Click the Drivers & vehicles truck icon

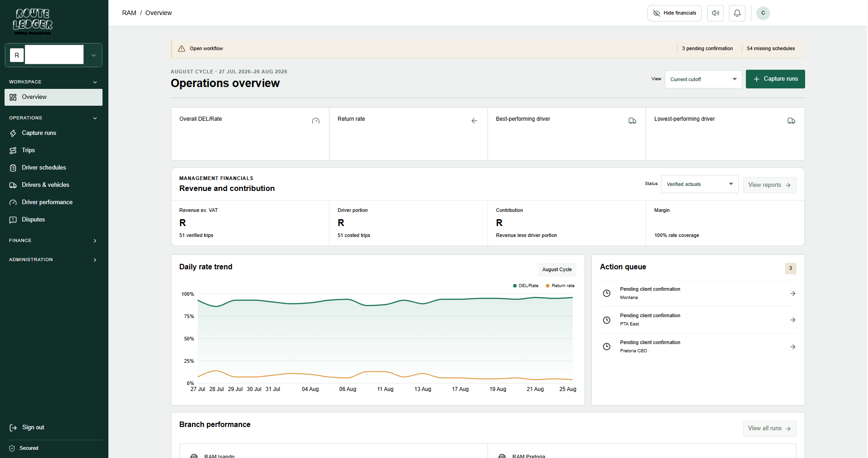click(13, 185)
